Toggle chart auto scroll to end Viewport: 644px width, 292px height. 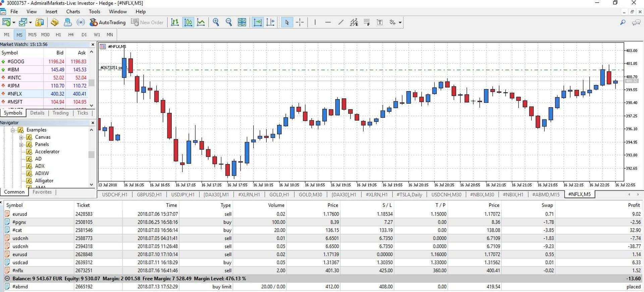tap(258, 22)
